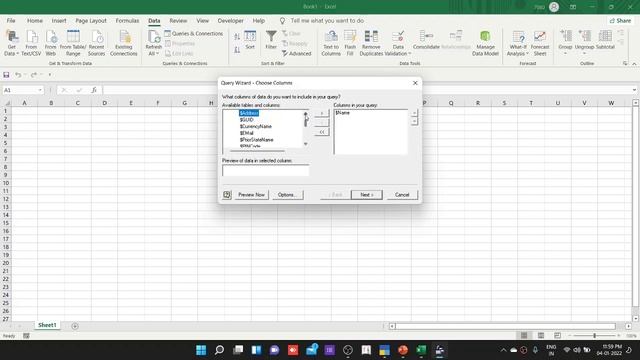640x360 pixels.
Task: Select $PriorStateName in available columns
Action: coord(256,140)
